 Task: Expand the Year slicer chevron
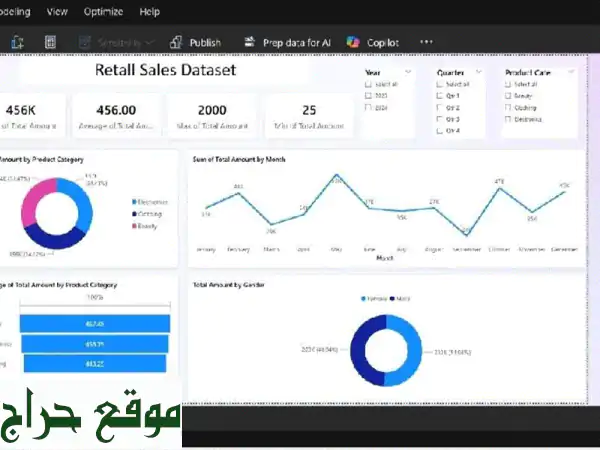(408, 72)
